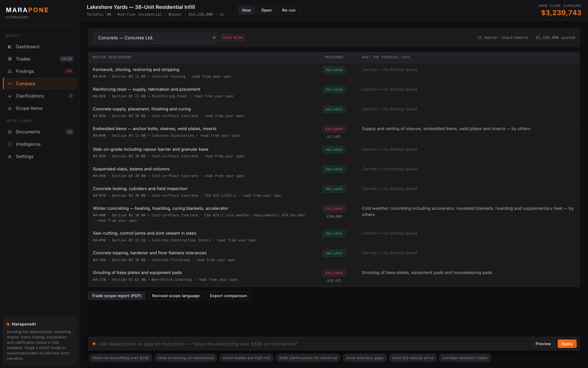The image size is (588, 368).
Task: Click the orange dot in the ask bar
Action: click(94, 344)
